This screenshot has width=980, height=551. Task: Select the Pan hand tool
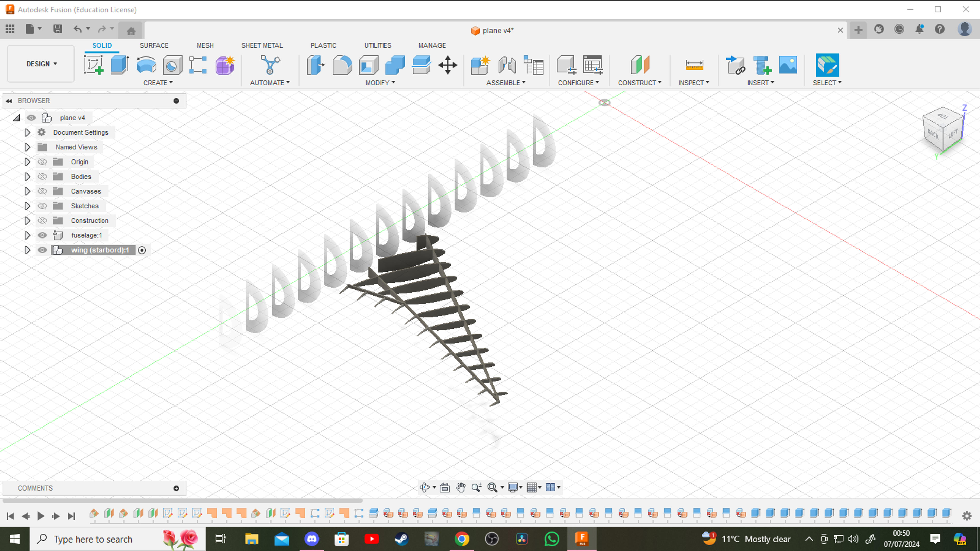(x=461, y=487)
